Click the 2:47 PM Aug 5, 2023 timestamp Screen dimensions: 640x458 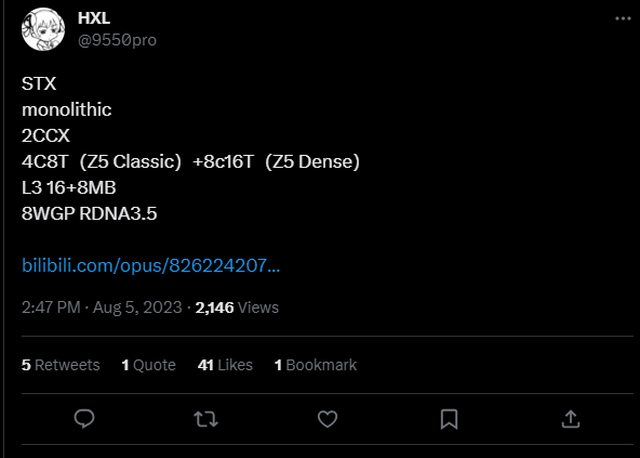point(98,307)
